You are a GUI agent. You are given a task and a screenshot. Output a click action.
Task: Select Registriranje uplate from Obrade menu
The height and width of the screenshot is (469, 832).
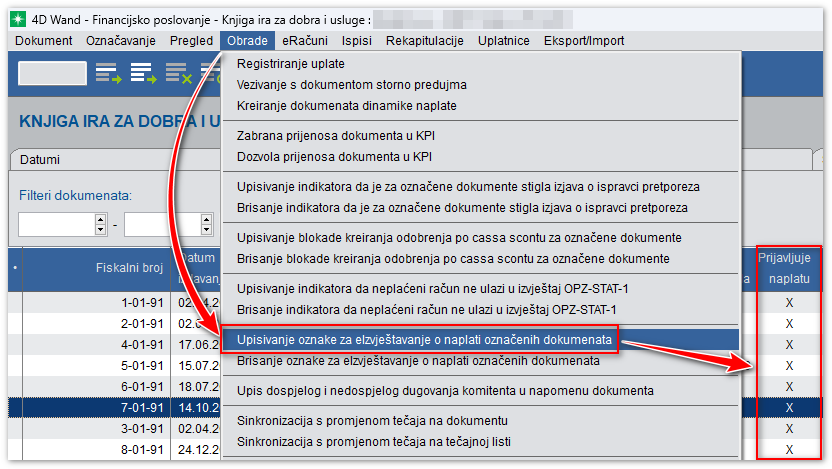[x=290, y=64]
